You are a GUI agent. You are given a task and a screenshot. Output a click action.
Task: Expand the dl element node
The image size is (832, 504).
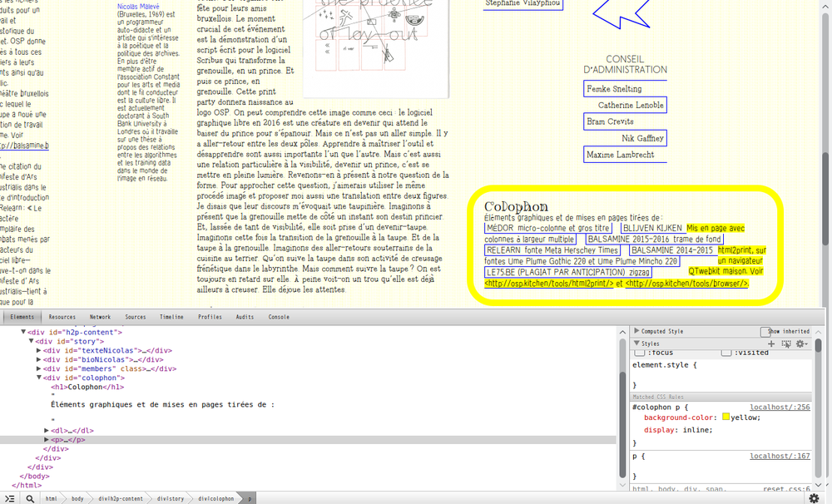pos(47,430)
